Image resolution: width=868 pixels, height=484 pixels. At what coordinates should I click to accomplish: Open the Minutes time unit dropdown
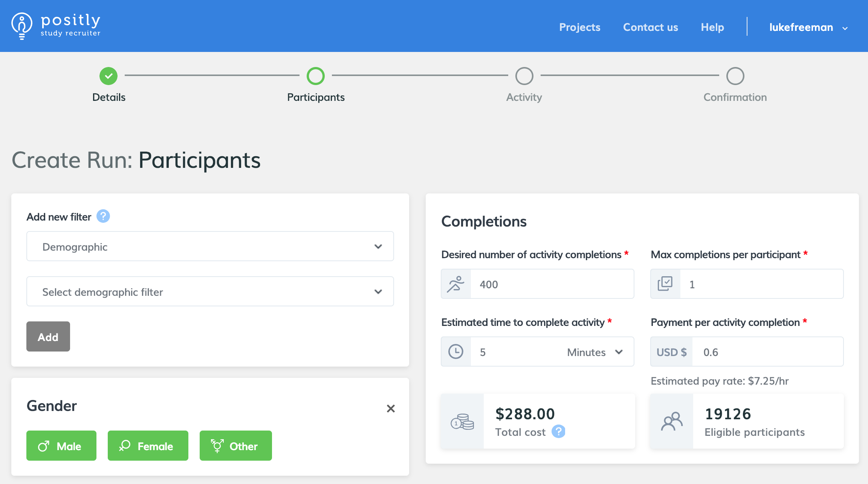594,352
